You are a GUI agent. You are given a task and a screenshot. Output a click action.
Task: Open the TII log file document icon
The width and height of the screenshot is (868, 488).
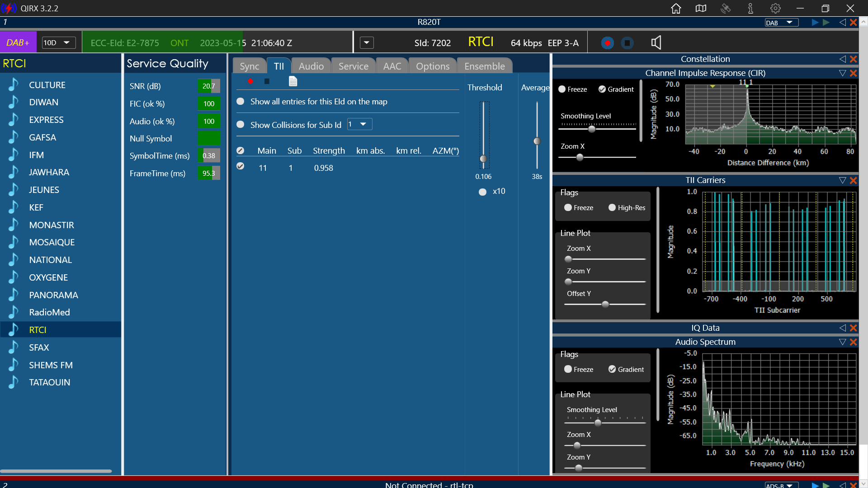pyautogui.click(x=293, y=81)
